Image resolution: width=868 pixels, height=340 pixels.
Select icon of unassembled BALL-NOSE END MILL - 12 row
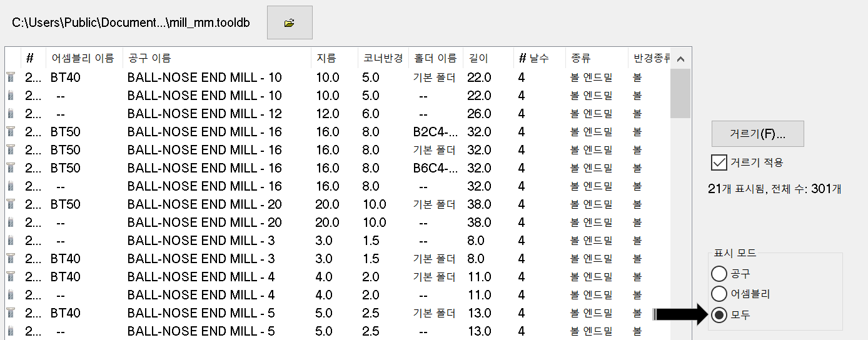tap(10, 114)
